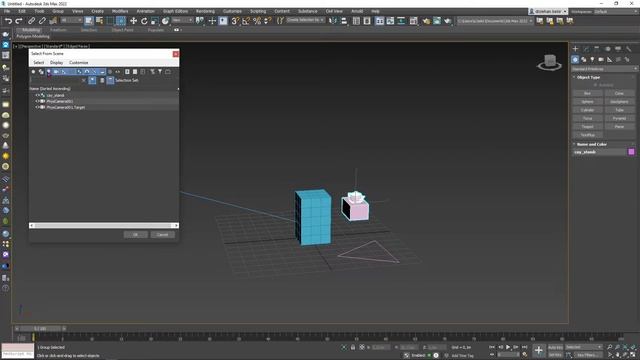Select the Cameras category icon
This screenshot has height=360, width=640.
[601, 60]
